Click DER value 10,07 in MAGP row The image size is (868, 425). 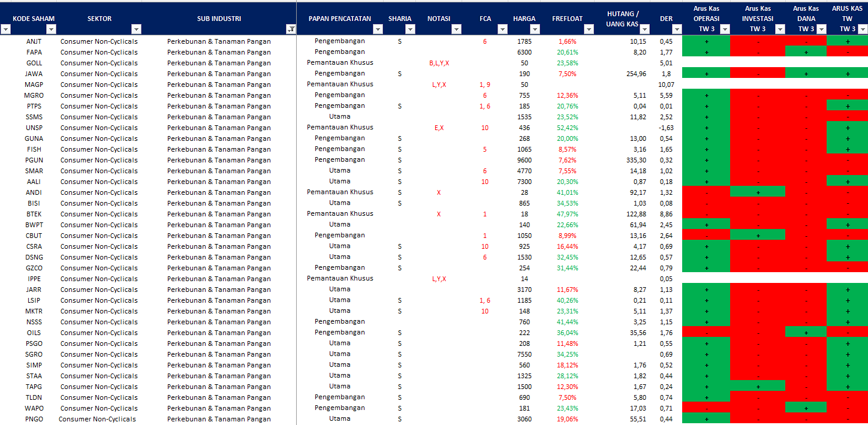pyautogui.click(x=665, y=85)
